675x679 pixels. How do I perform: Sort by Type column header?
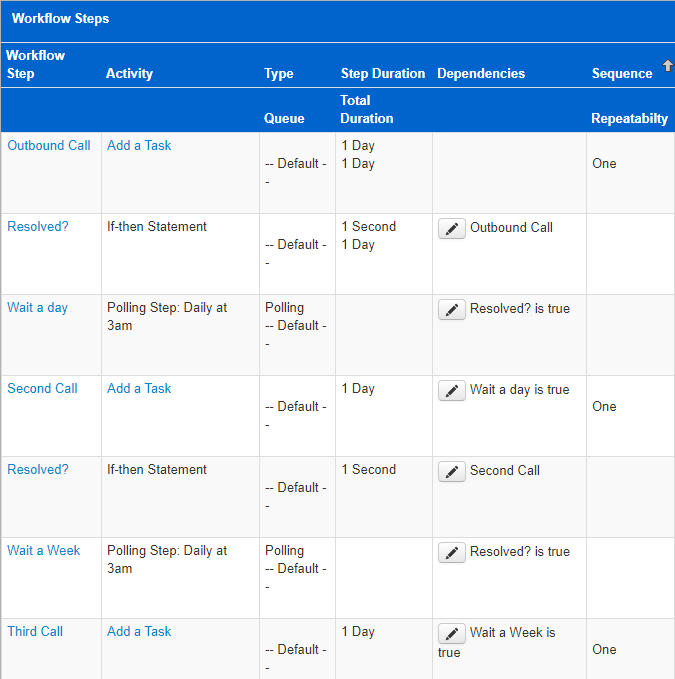(x=279, y=74)
